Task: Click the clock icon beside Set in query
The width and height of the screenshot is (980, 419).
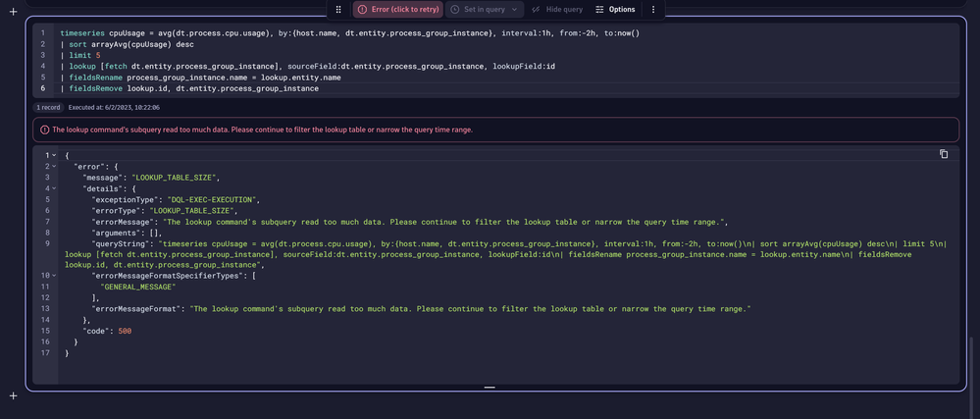Action: tap(455, 9)
